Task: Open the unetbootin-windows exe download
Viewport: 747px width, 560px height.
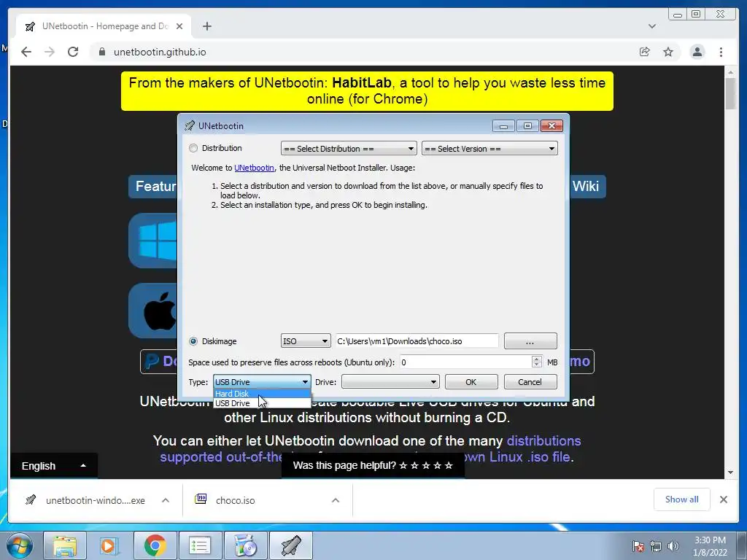Action: point(86,500)
